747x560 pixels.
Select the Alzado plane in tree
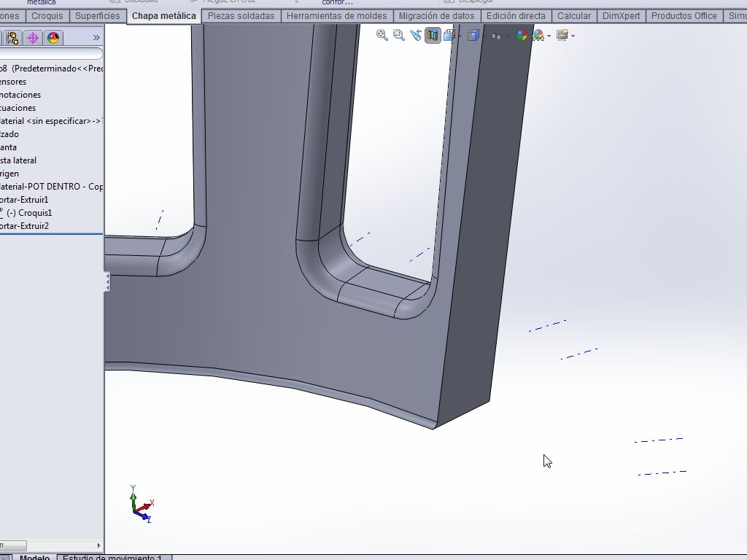(9, 134)
